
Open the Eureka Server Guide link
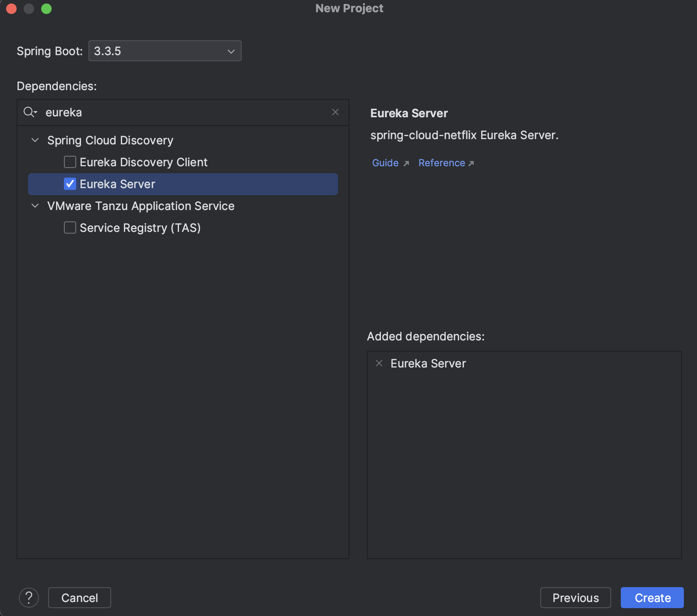click(x=385, y=163)
